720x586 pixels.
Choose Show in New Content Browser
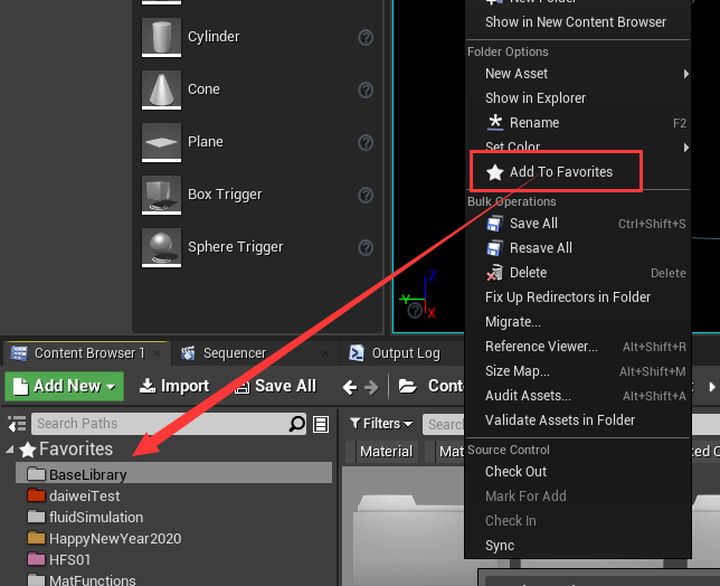578,22
